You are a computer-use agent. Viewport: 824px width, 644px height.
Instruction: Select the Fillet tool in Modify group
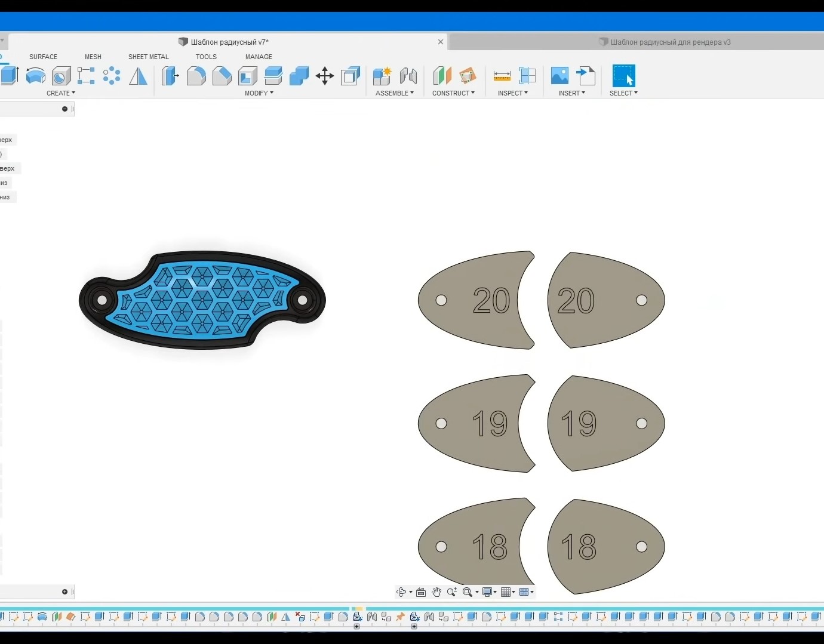[x=196, y=76]
